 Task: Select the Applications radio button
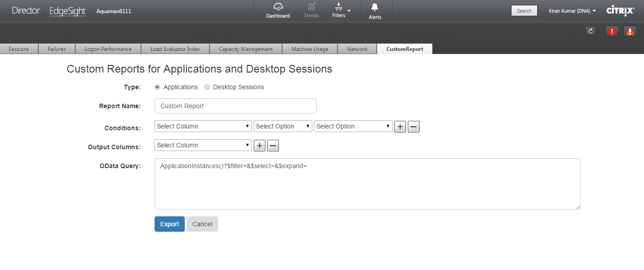pos(157,87)
